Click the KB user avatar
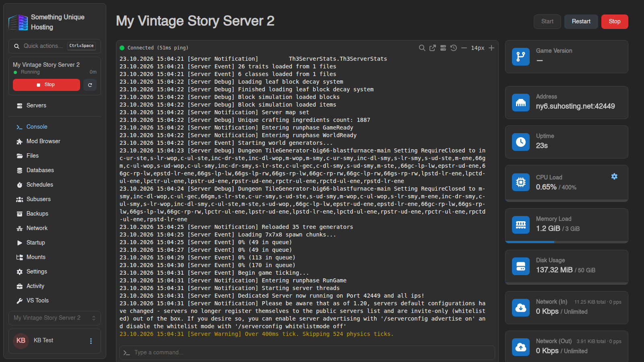Viewport: 644px width, 362px height. coord(21,341)
